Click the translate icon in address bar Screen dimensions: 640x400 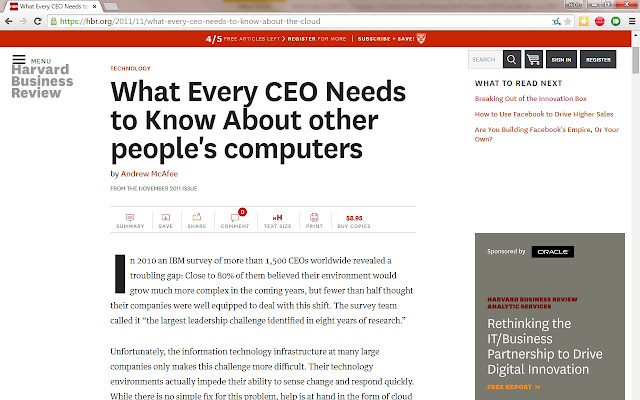pos(556,21)
